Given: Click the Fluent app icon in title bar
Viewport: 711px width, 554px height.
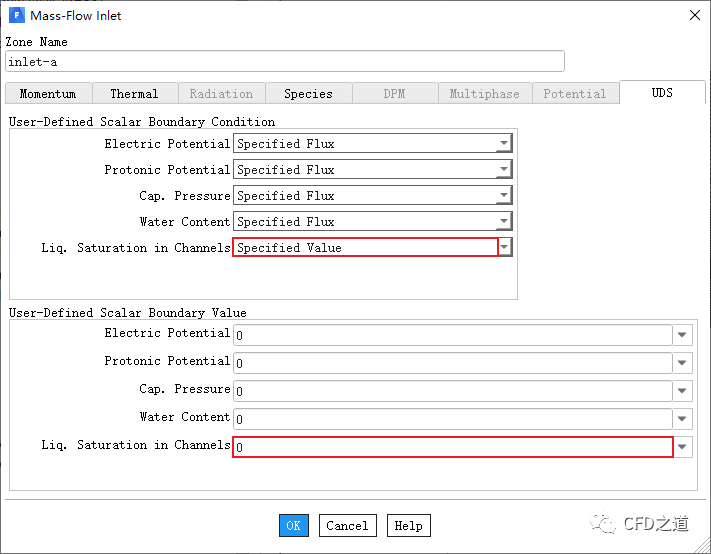Looking at the screenshot, I should pos(17,15).
